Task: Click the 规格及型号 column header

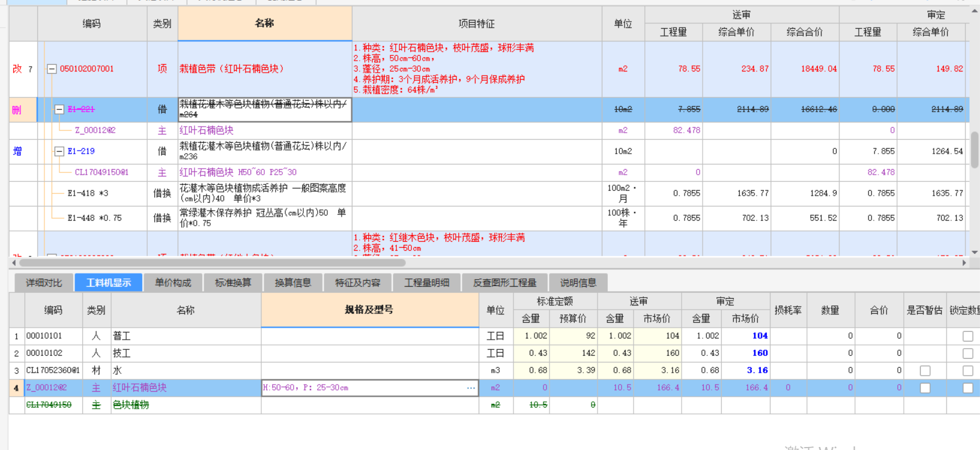Action: [369, 310]
